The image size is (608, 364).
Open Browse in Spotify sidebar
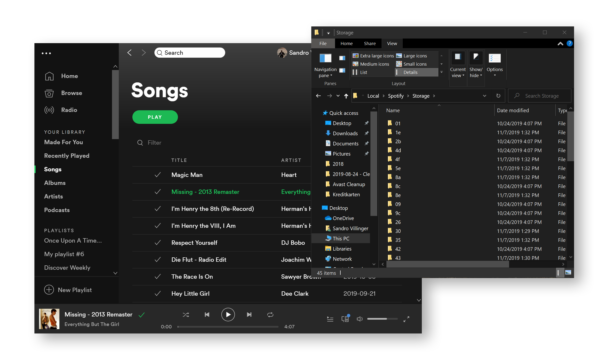tap(63, 93)
